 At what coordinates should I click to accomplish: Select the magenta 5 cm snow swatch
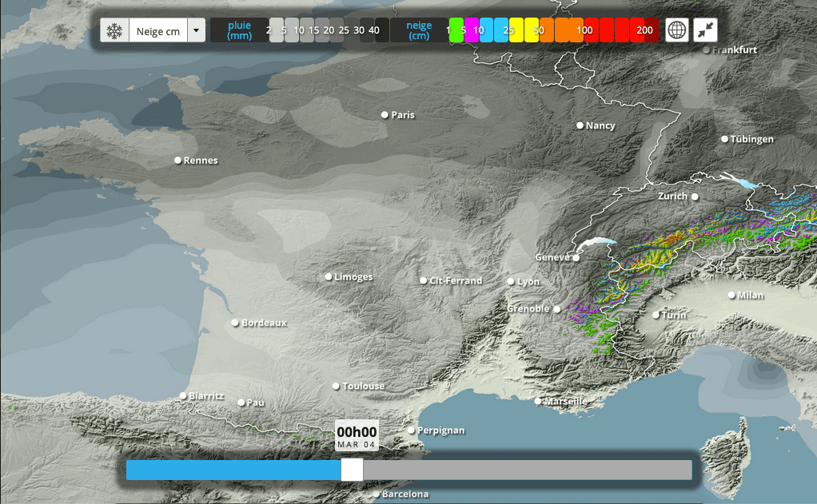coord(472,30)
